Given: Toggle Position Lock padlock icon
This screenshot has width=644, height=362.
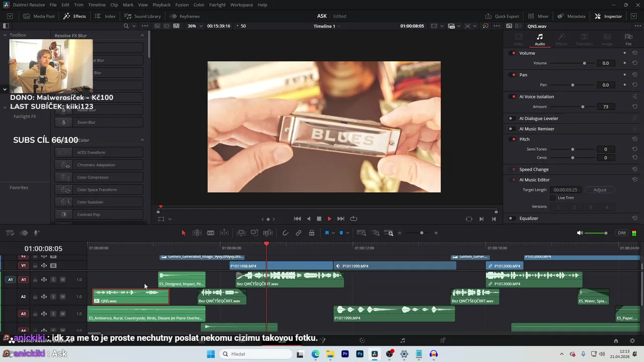Looking at the screenshot, I should [311, 233].
